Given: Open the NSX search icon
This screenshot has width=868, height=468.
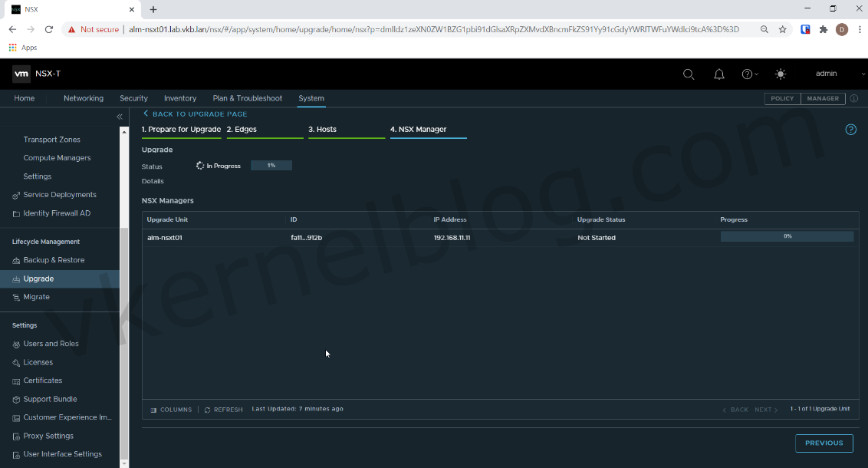Looking at the screenshot, I should point(689,74).
